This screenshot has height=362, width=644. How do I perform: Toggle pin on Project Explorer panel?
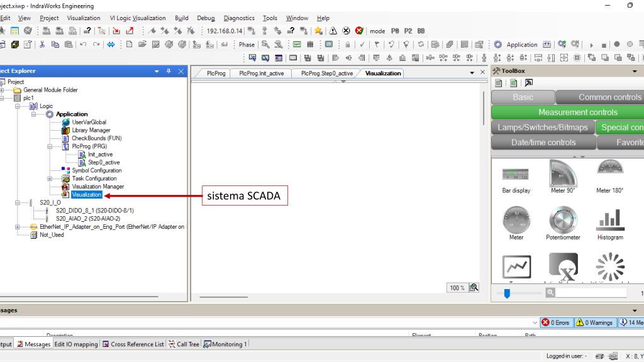pos(169,71)
